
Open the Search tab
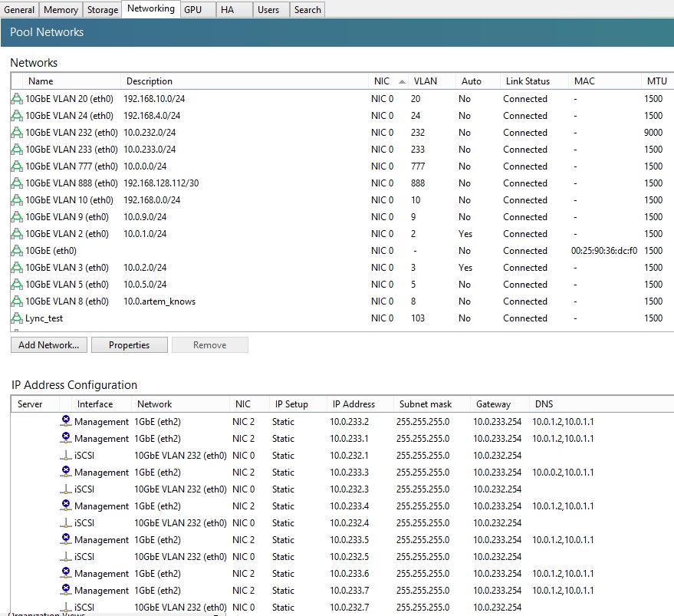point(307,9)
